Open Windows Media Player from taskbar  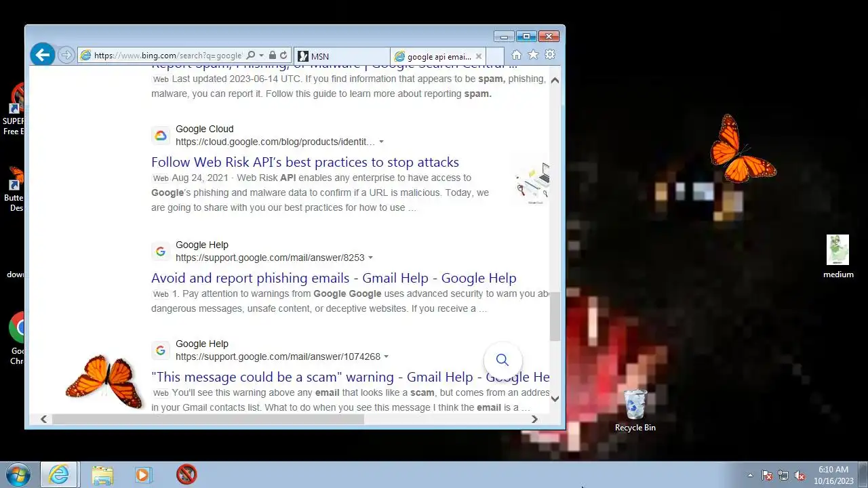click(143, 474)
